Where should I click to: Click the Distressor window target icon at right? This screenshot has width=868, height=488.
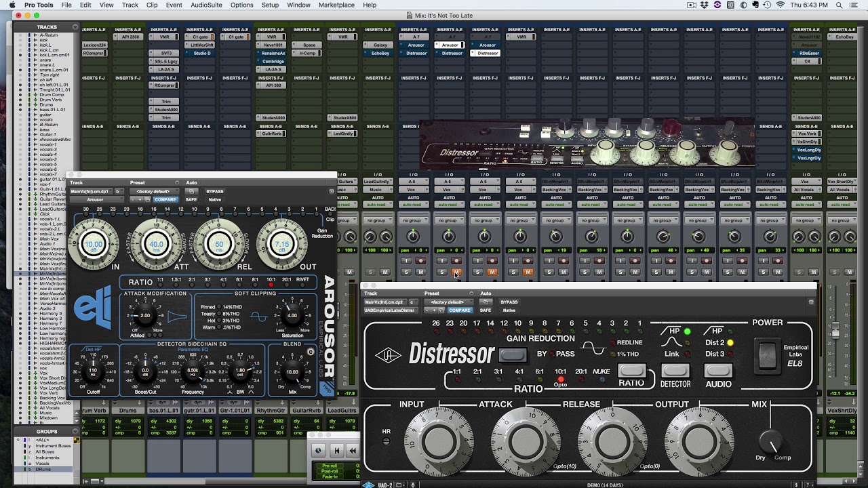point(810,302)
